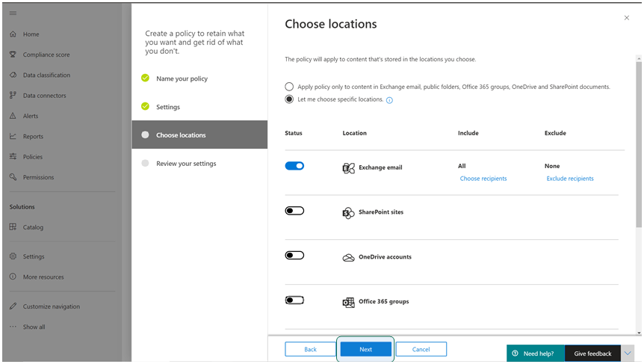The width and height of the screenshot is (644, 364).
Task: Click the Exclude column header
Action: coord(555,133)
